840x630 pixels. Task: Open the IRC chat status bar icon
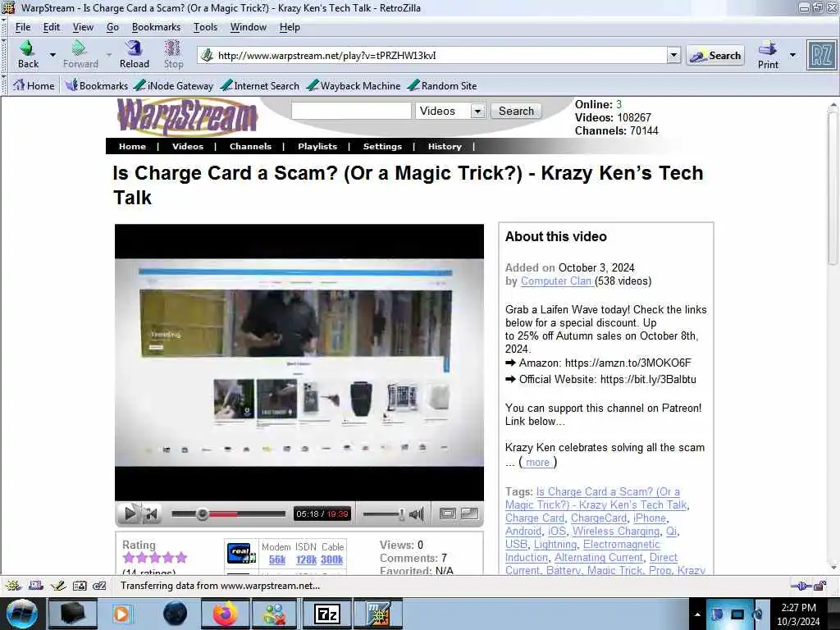[99, 586]
